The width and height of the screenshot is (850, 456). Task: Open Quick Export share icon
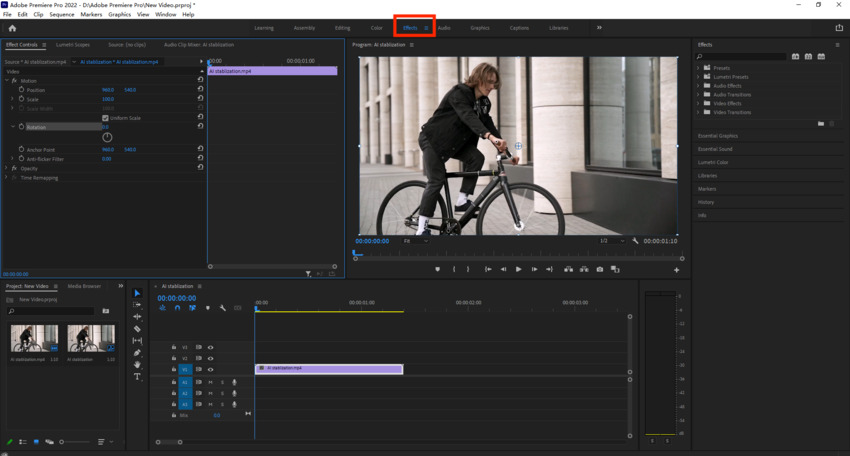point(839,28)
